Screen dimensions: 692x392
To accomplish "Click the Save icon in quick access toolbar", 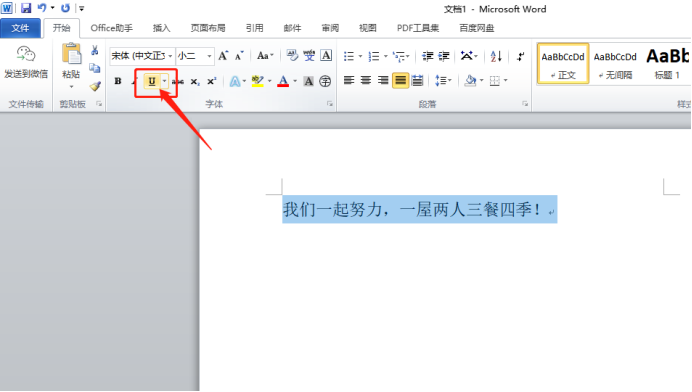I will 26,8.
